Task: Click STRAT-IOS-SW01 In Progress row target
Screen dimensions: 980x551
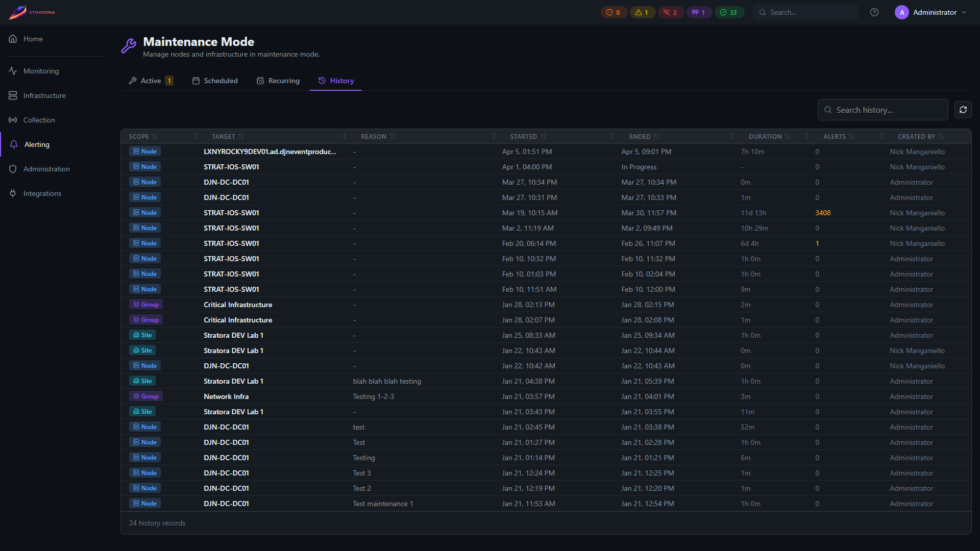Action: click(231, 167)
